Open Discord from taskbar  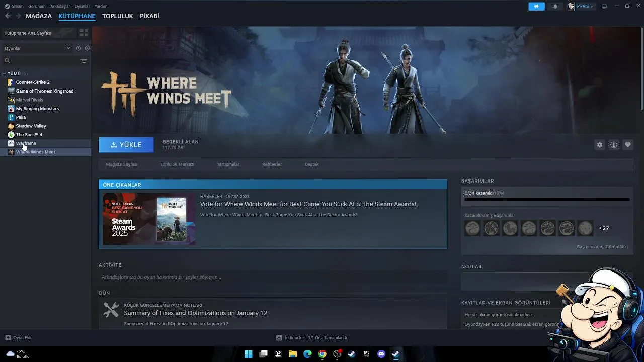point(381,354)
